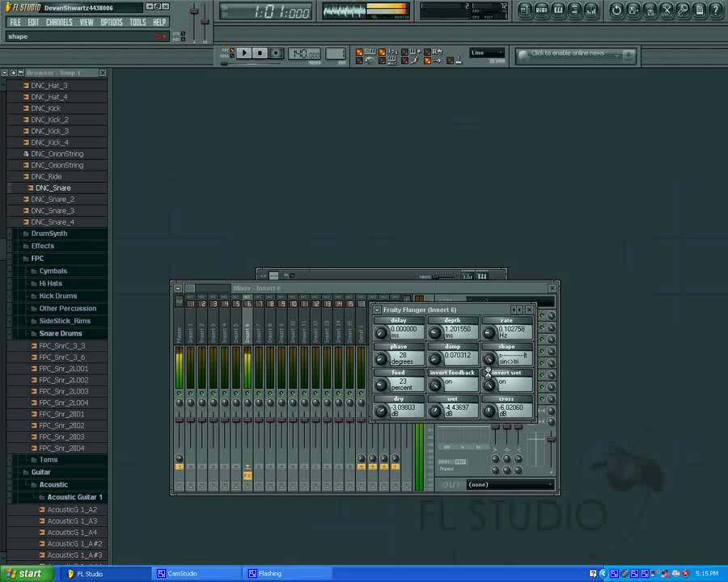
Task: Open the EDIT menu
Action: tap(33, 23)
